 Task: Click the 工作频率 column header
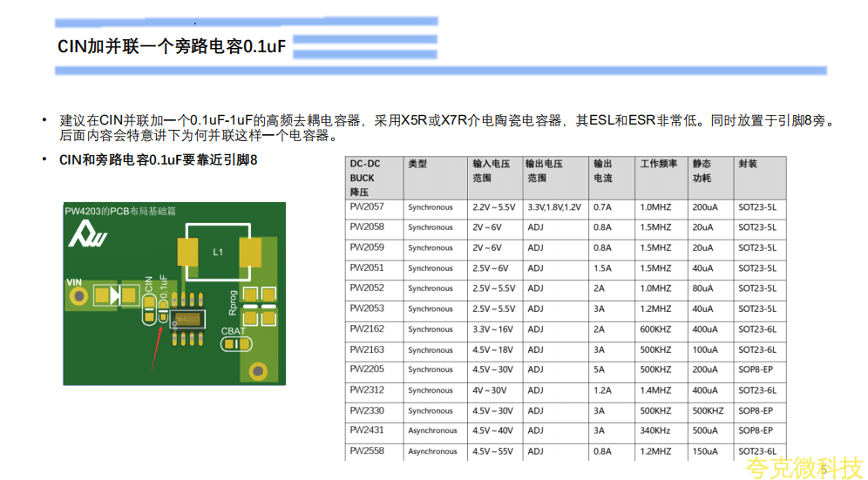tap(658, 164)
